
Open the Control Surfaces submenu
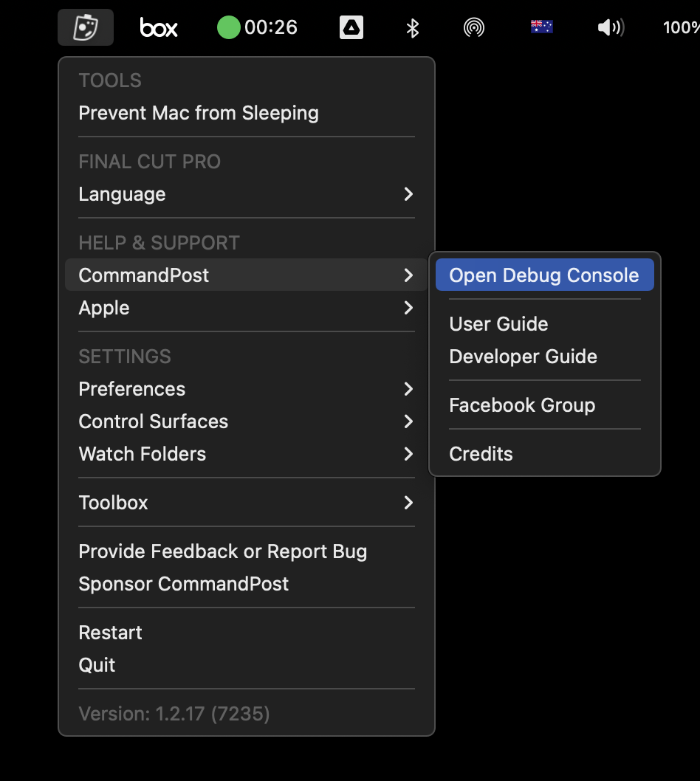tap(246, 422)
